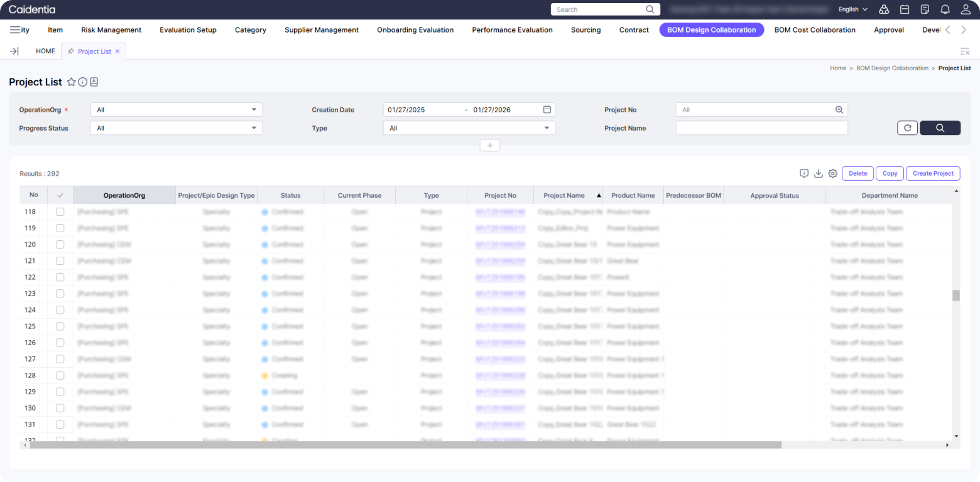Click the notifications bell icon
This screenshot has height=482, width=980.
[x=945, y=9]
